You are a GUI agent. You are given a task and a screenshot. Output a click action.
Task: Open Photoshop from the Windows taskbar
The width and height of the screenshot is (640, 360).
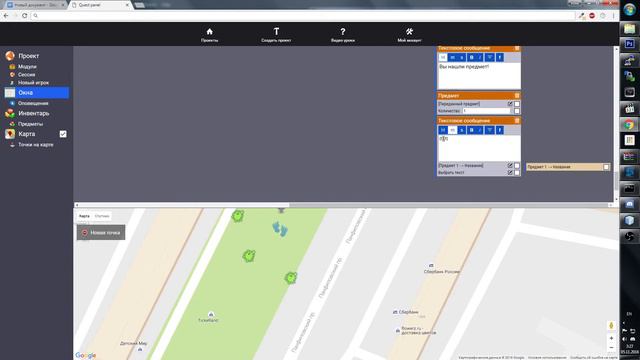coord(629,44)
